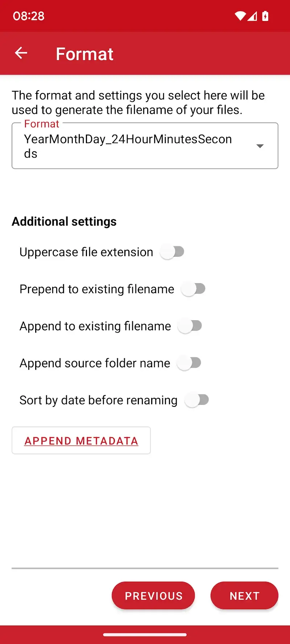This screenshot has width=290, height=644.
Task: Switch on Sort by date before renaming
Action: 197,400
